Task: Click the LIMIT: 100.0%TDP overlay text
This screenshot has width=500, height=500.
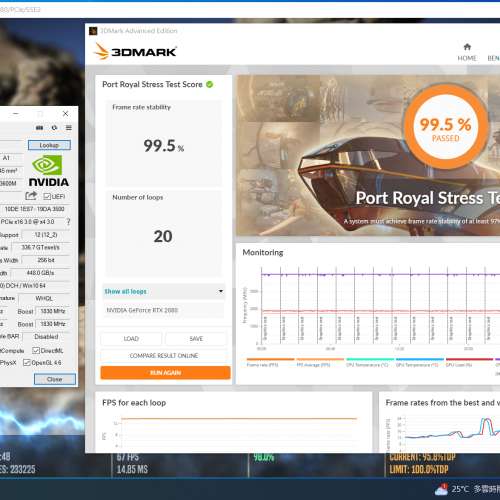Action: 419,470
